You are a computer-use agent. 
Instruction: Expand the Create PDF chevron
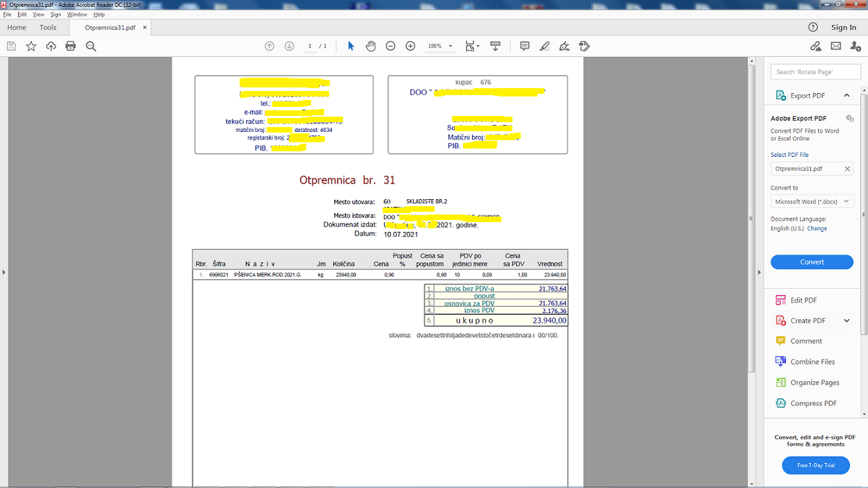[x=846, y=321]
